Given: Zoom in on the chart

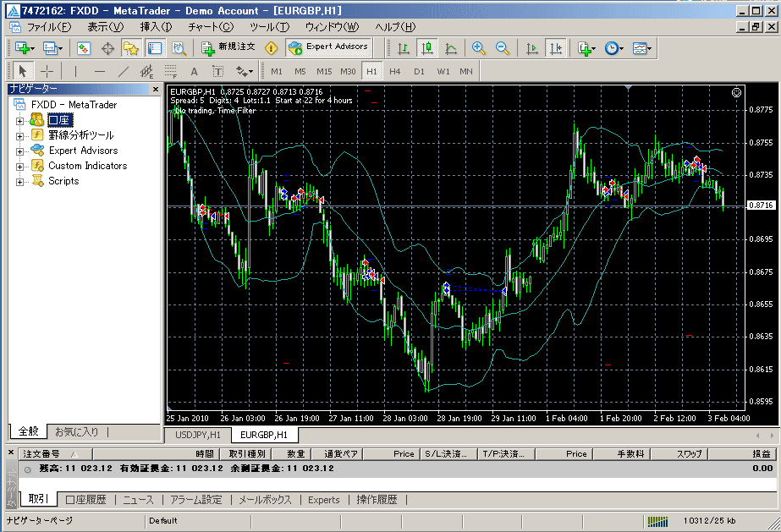Looking at the screenshot, I should point(479,48).
